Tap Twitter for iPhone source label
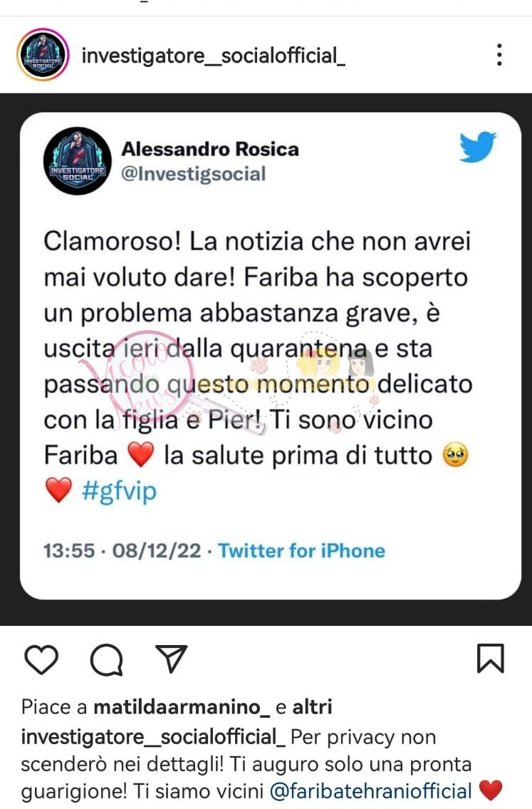This screenshot has width=532, height=809. pos(301,550)
